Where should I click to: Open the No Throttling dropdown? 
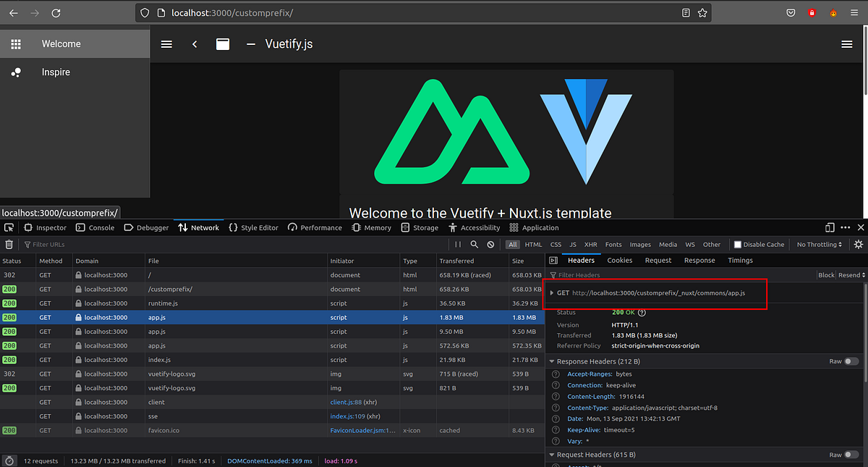pos(820,245)
